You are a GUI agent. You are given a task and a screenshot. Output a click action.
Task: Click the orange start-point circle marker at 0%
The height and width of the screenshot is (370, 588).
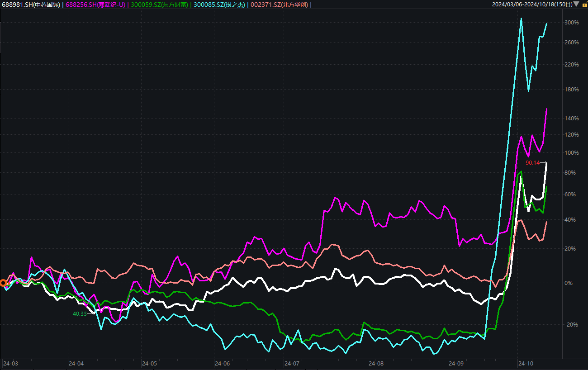[3, 283]
